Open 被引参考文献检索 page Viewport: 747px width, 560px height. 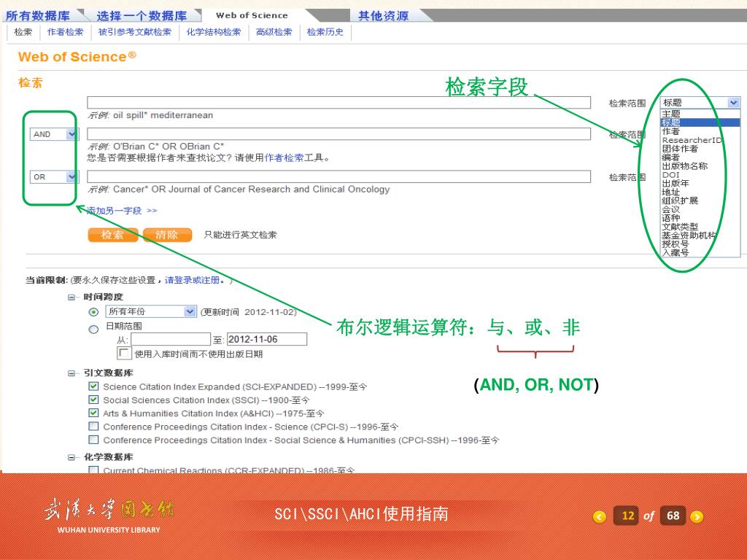135,32
